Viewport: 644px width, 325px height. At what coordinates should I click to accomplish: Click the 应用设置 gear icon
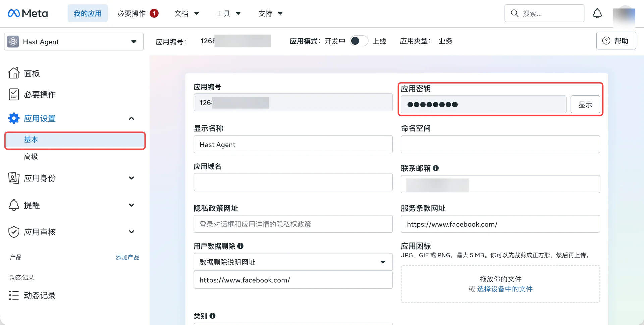pos(14,118)
